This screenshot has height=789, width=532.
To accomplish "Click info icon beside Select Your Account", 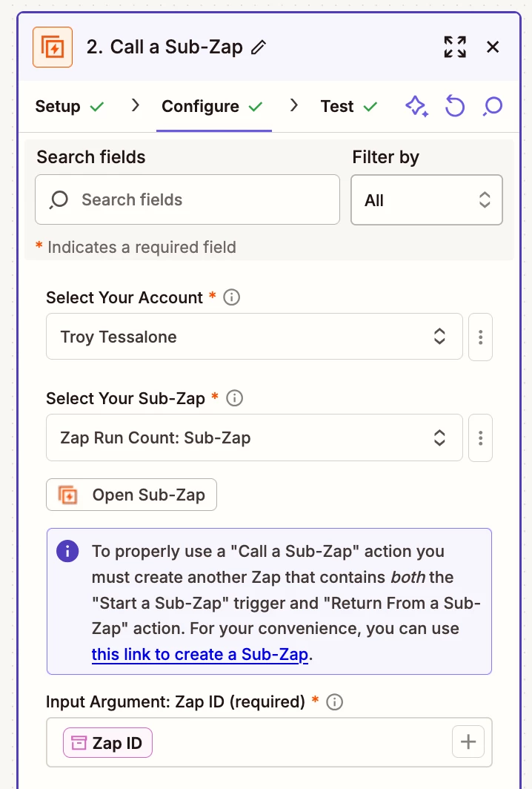I will 232,297.
